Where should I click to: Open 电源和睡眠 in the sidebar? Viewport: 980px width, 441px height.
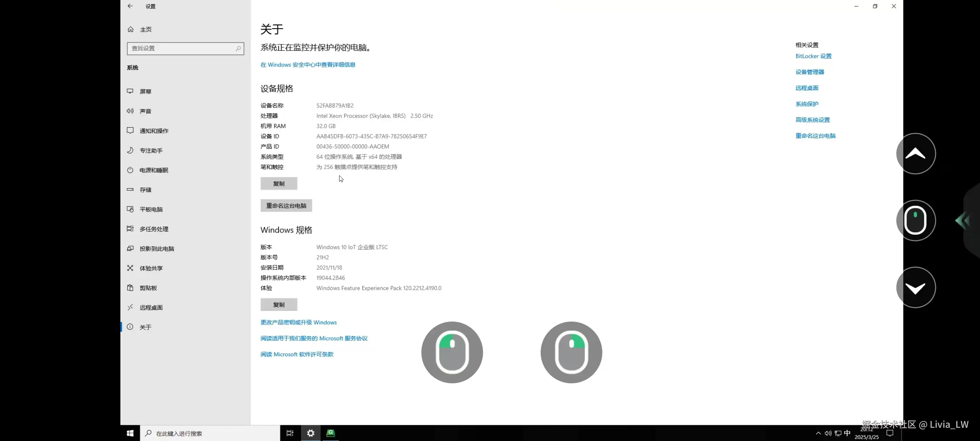(153, 170)
